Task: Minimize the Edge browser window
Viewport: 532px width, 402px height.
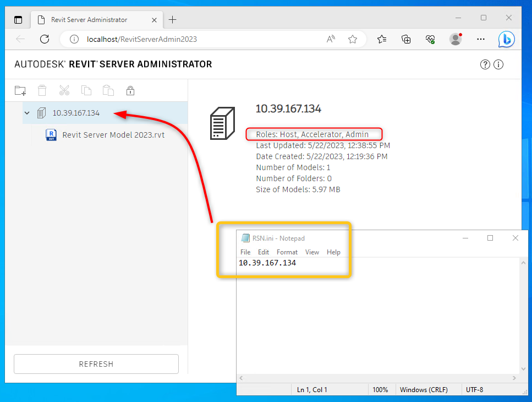Action: point(458,18)
